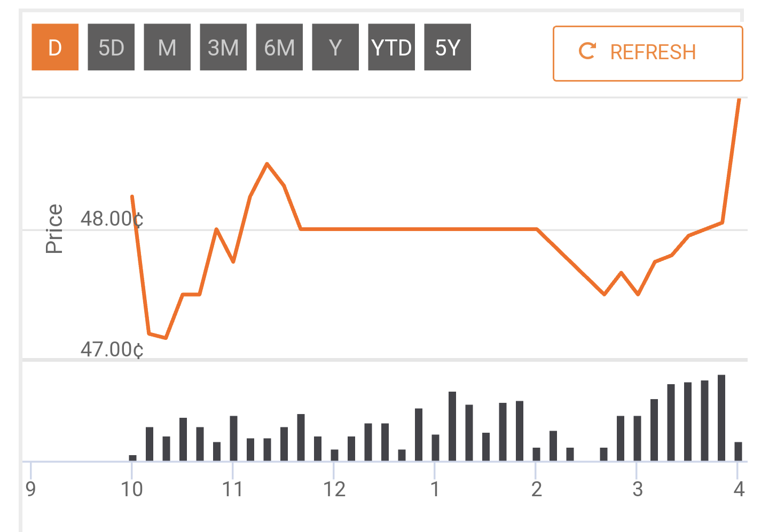The height and width of the screenshot is (532, 769).
Task: Click the 12 o'clock time axis marker
Action: pos(334,489)
